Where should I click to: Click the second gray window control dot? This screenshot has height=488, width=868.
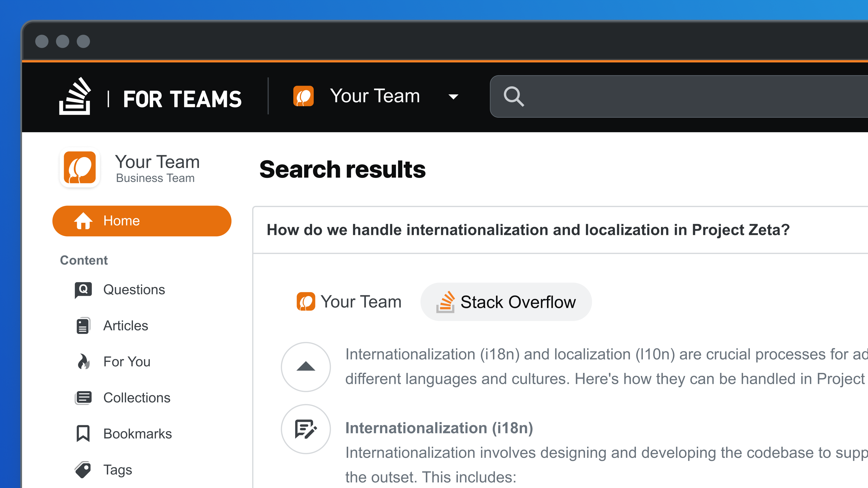click(63, 41)
